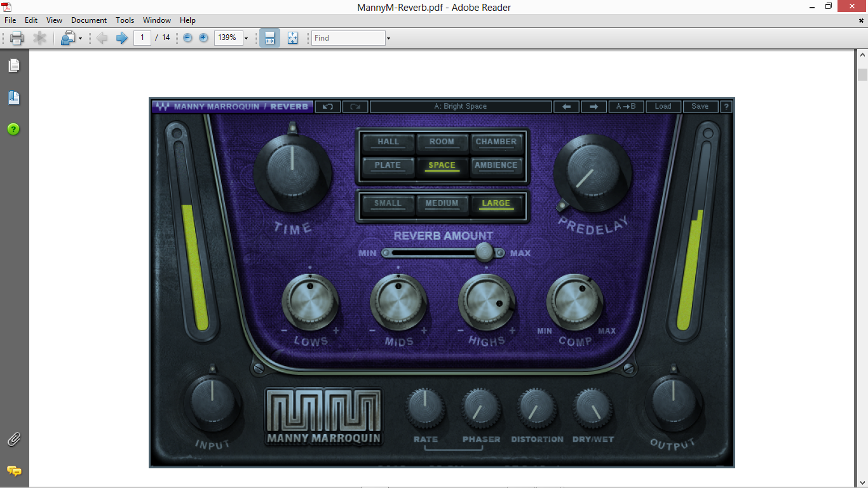
Task: Expand the collaborate icon's dropdown arrow
Action: click(x=80, y=39)
